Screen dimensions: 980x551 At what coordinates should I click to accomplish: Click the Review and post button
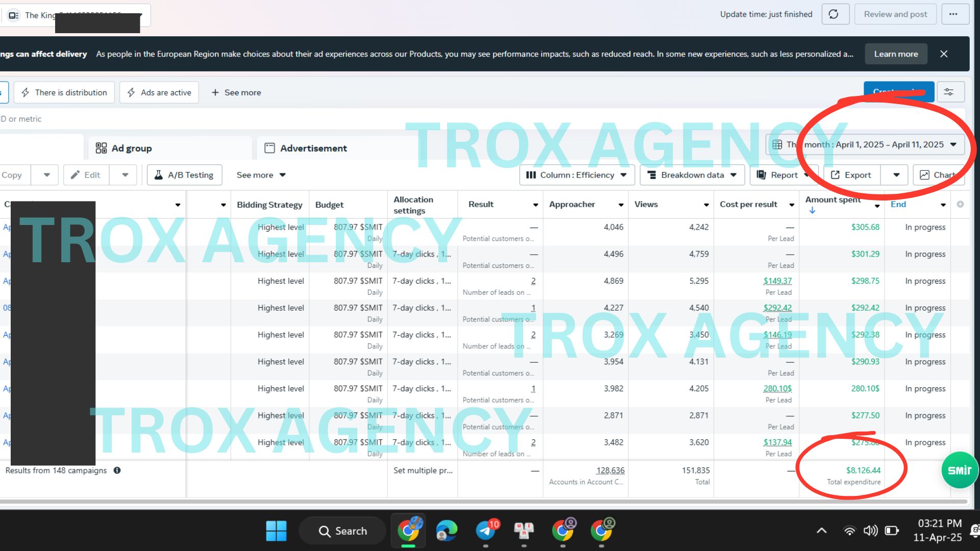click(895, 14)
